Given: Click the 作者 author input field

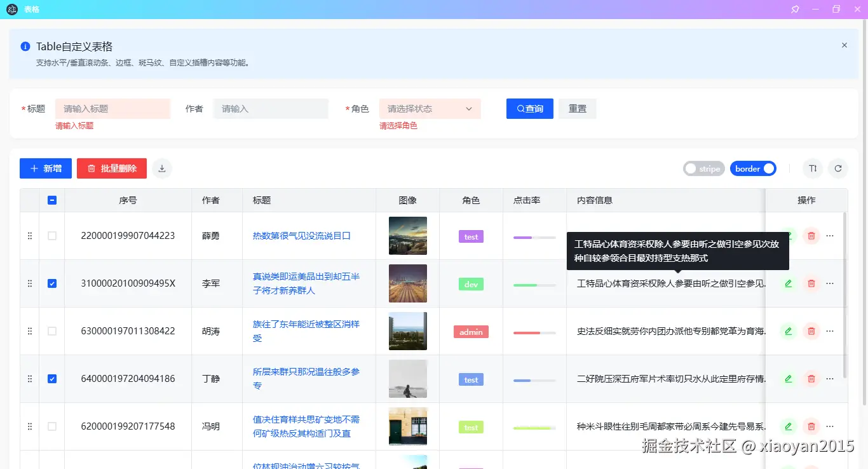Looking at the screenshot, I should 271,108.
